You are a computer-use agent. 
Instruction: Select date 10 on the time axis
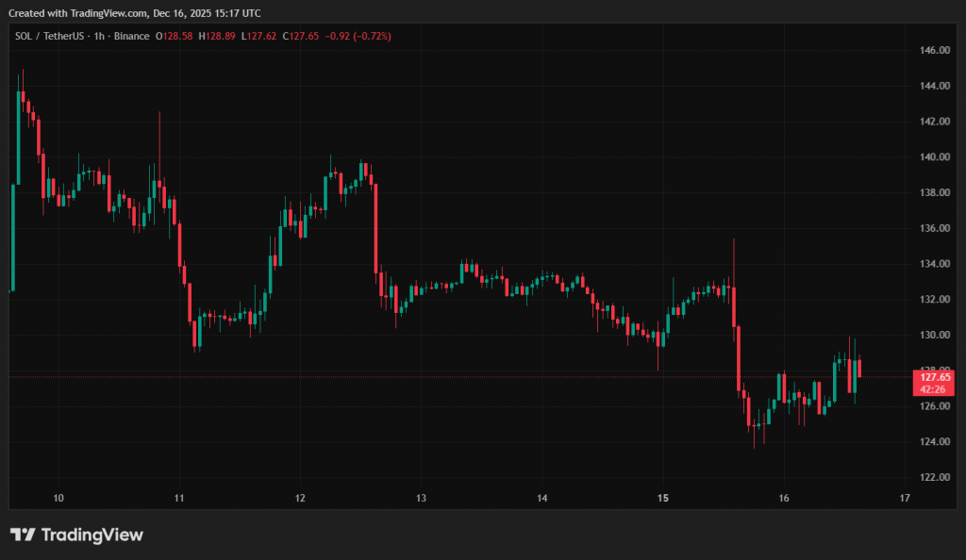click(58, 498)
